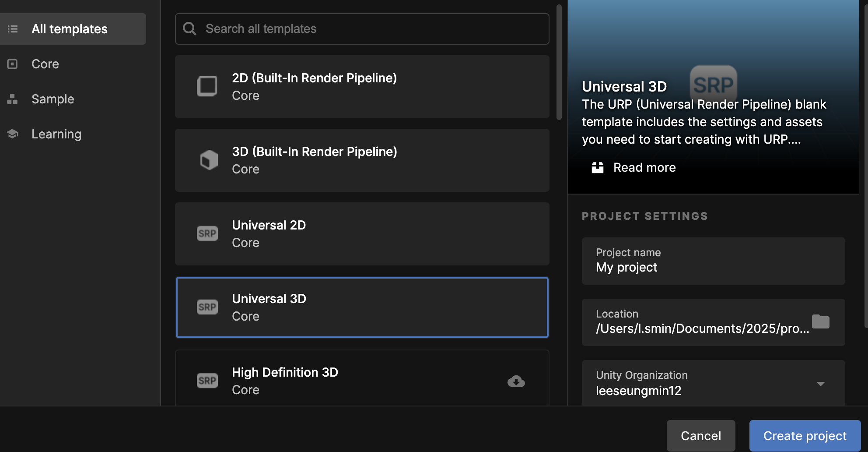The image size is (868, 452).
Task: Browse for project location folder
Action: pyautogui.click(x=821, y=321)
